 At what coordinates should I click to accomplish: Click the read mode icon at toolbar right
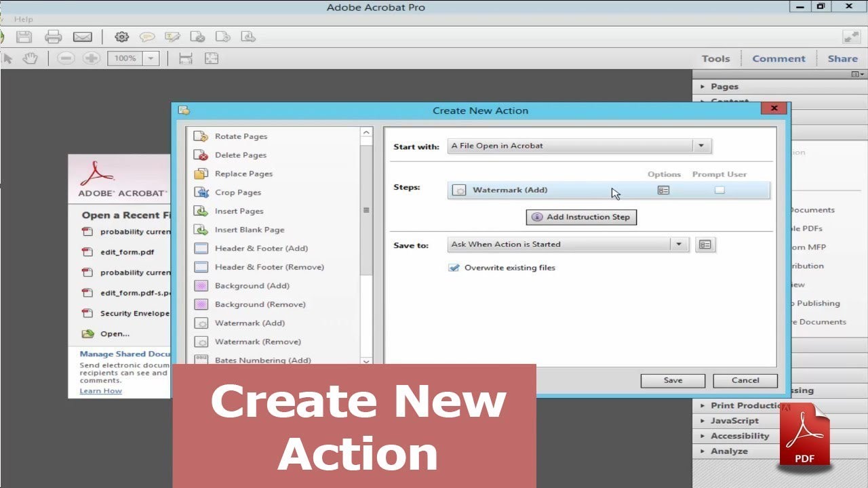tap(851, 37)
